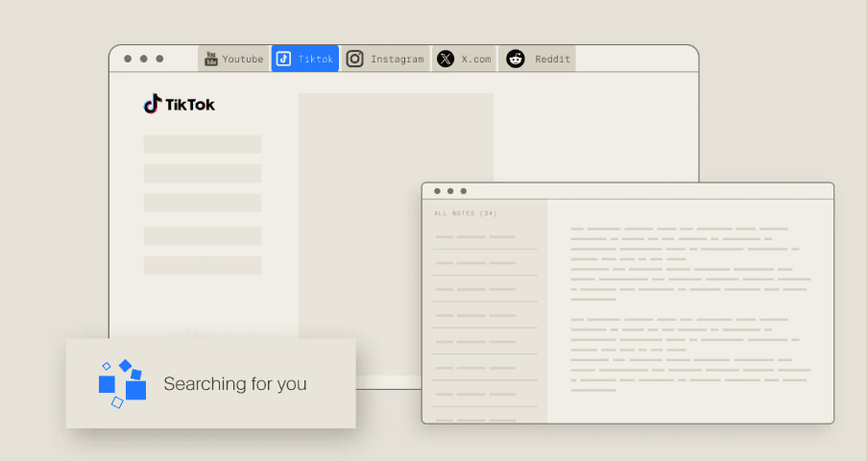Click the "Searching for you" text
Viewport: 868px width, 461px height.
(x=235, y=383)
